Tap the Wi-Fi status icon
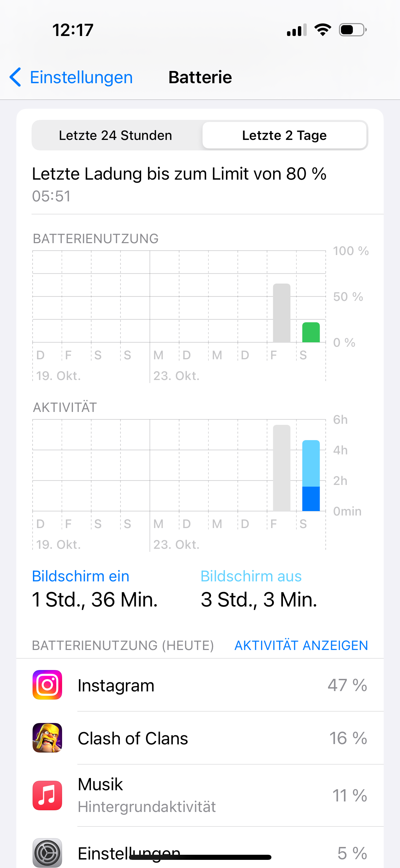This screenshot has height=868, width=400. tap(323, 30)
